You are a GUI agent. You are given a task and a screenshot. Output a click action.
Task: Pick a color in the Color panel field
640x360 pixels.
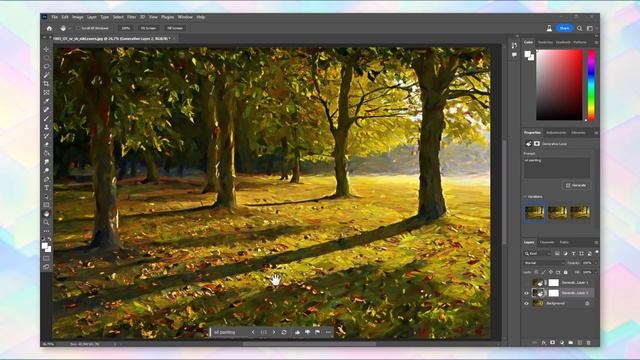pos(559,85)
